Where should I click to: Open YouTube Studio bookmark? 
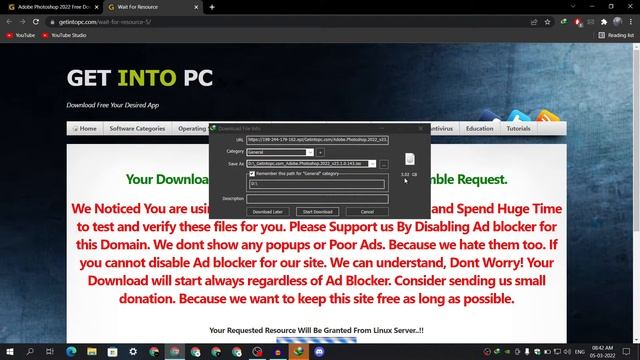64,36
